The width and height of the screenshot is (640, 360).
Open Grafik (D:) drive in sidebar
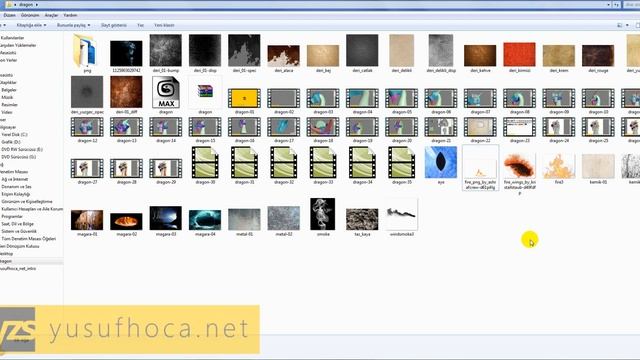(x=11, y=142)
